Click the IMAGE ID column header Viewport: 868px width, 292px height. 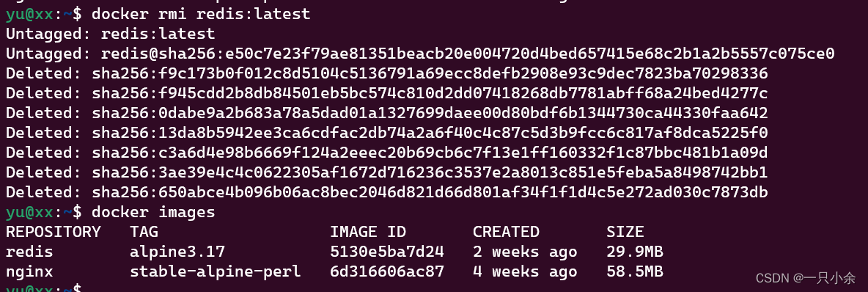tap(368, 232)
